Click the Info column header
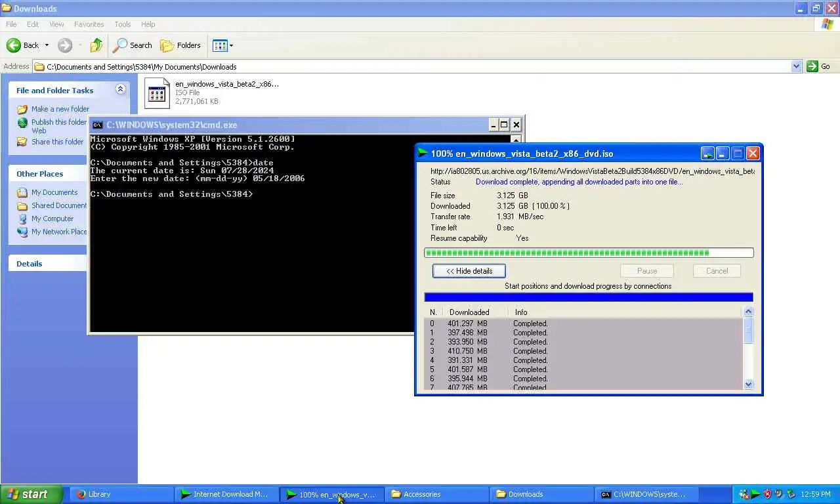 [521, 312]
